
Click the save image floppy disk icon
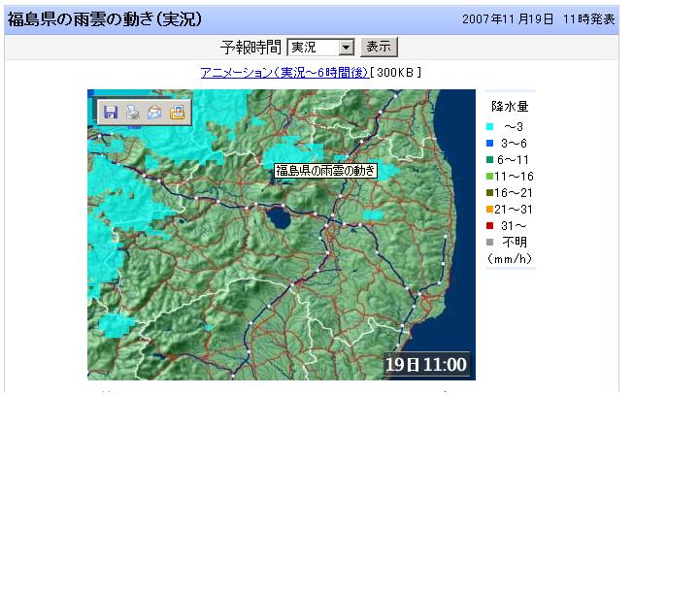pyautogui.click(x=111, y=113)
